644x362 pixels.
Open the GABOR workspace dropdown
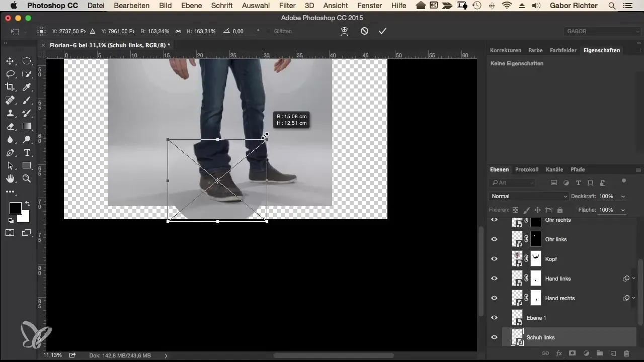pos(602,31)
